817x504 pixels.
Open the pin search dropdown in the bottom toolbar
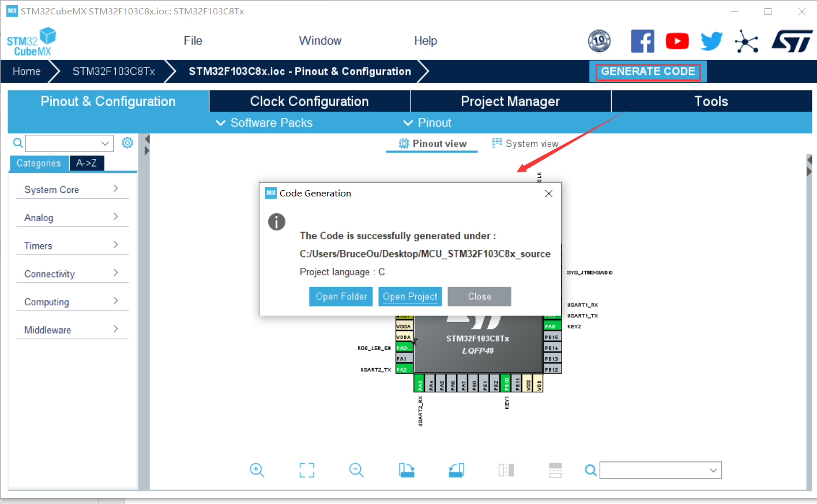(x=661, y=471)
